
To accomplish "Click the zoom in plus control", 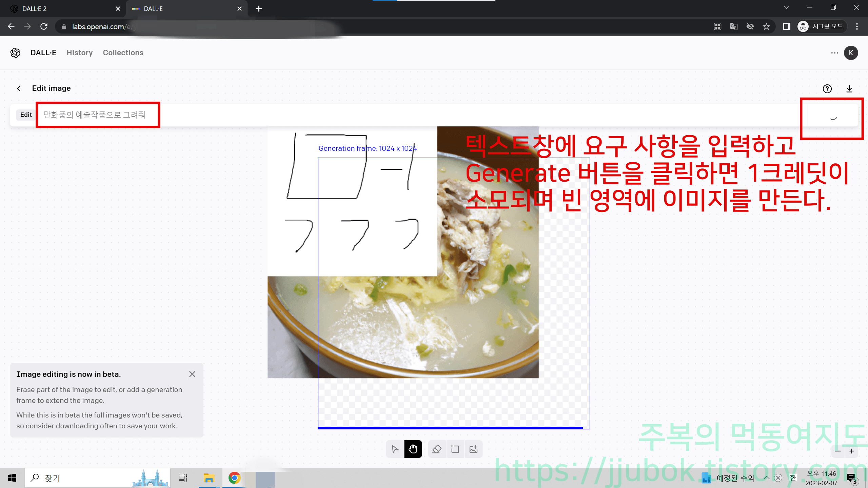I will (851, 451).
